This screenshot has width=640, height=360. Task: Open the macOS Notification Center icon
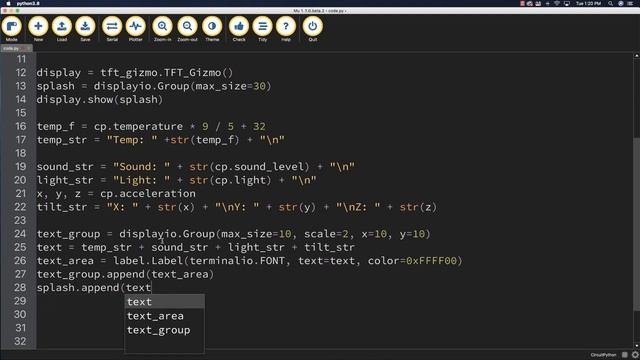(630, 3)
